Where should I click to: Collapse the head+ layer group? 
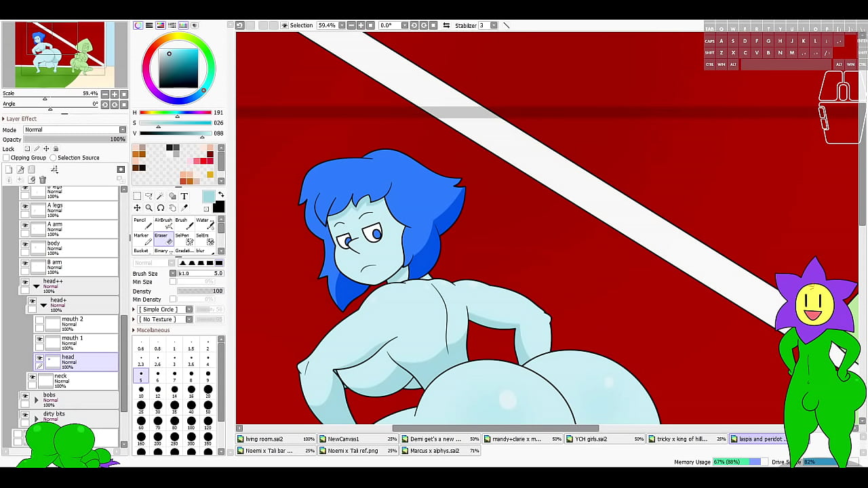43,306
